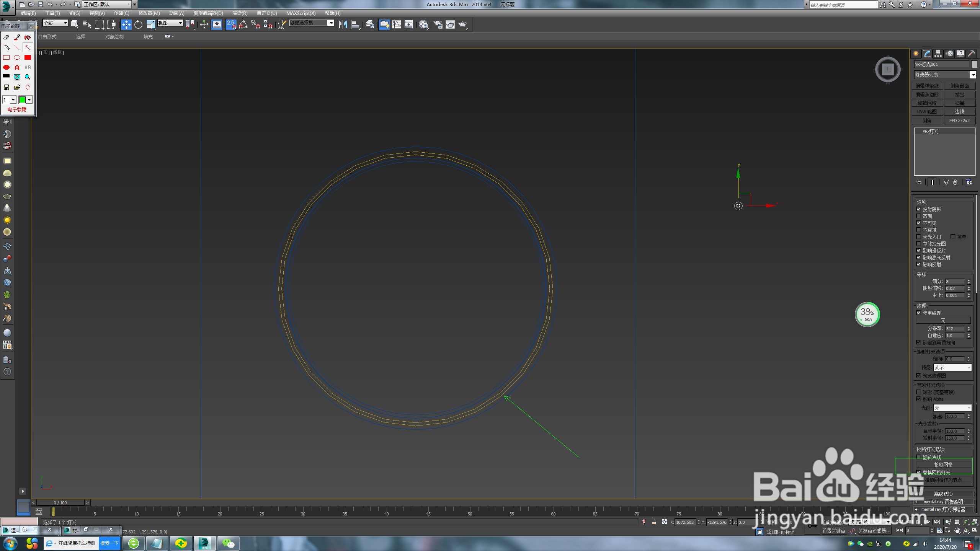Open the 渲染(R) menu
This screenshot has width=980, height=551.
[240, 13]
